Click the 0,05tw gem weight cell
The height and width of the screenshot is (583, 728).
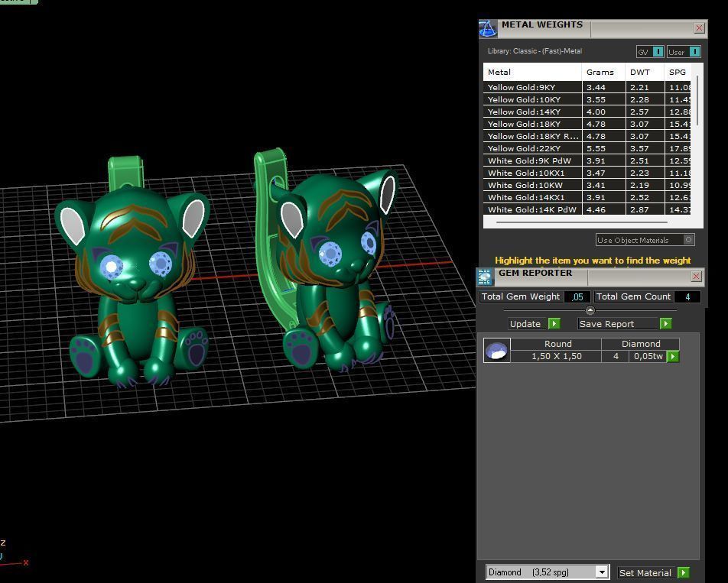648,356
